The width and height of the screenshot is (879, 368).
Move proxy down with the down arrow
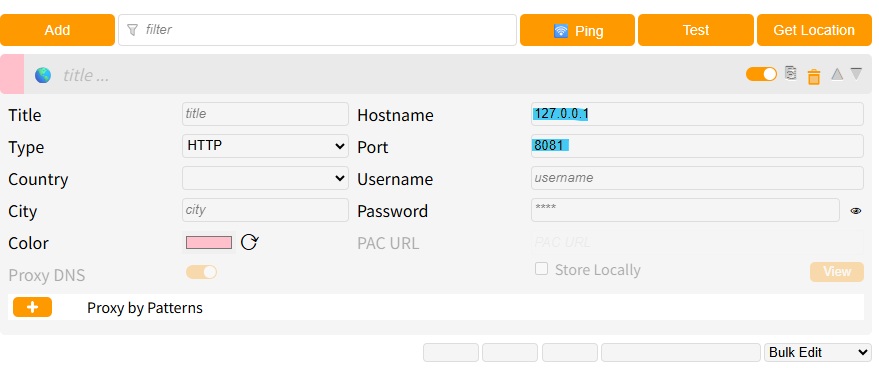click(856, 73)
